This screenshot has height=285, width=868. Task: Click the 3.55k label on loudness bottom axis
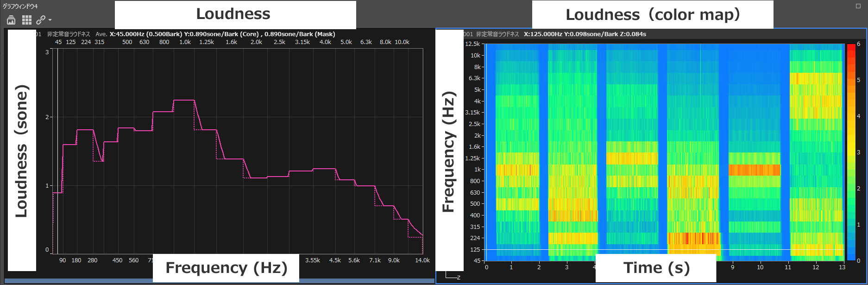(313, 260)
